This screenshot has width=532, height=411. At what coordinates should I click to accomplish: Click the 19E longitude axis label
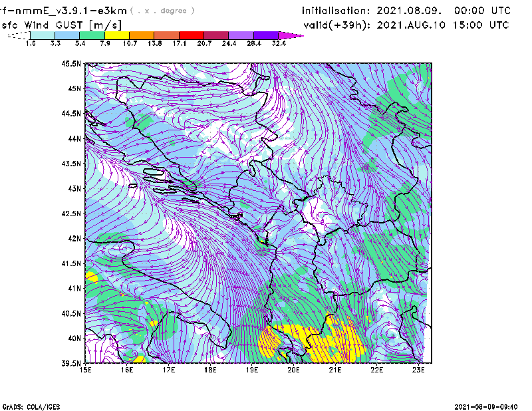(x=252, y=370)
